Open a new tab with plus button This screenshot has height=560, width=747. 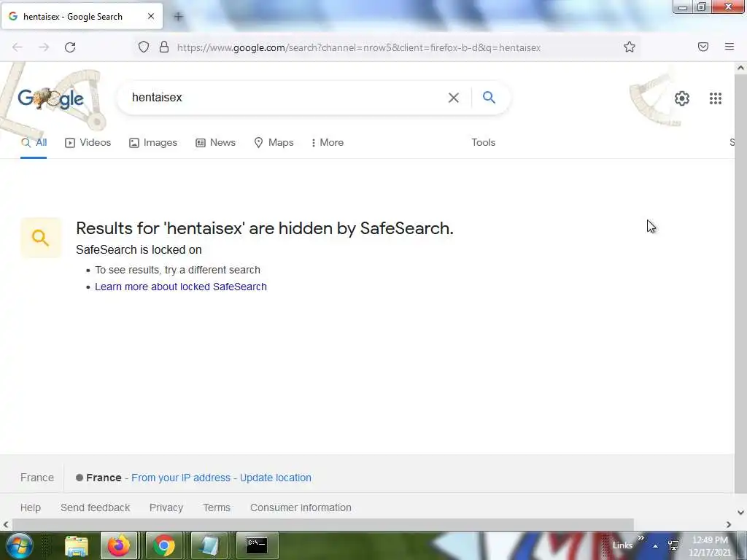178,17
